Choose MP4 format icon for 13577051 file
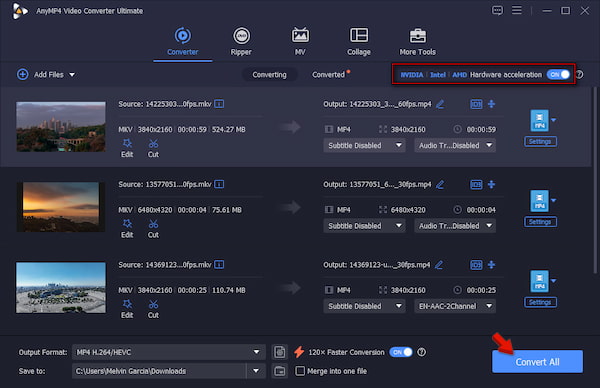Screen dimensions: 600x388 pyautogui.click(x=540, y=201)
